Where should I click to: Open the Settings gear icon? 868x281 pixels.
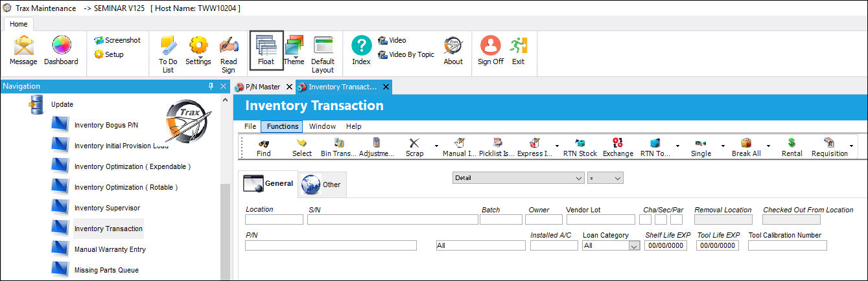[x=198, y=51]
